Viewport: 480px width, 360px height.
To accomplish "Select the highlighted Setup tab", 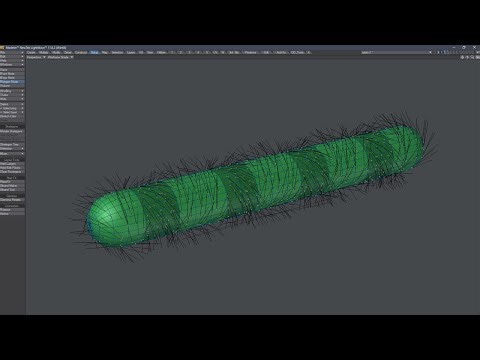I will pyautogui.click(x=95, y=52).
